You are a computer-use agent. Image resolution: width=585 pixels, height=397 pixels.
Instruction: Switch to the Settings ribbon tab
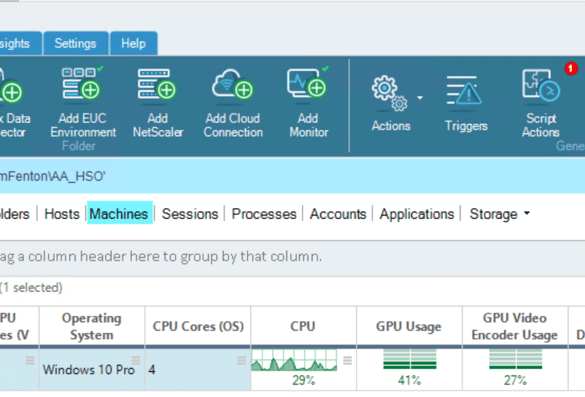(x=76, y=43)
